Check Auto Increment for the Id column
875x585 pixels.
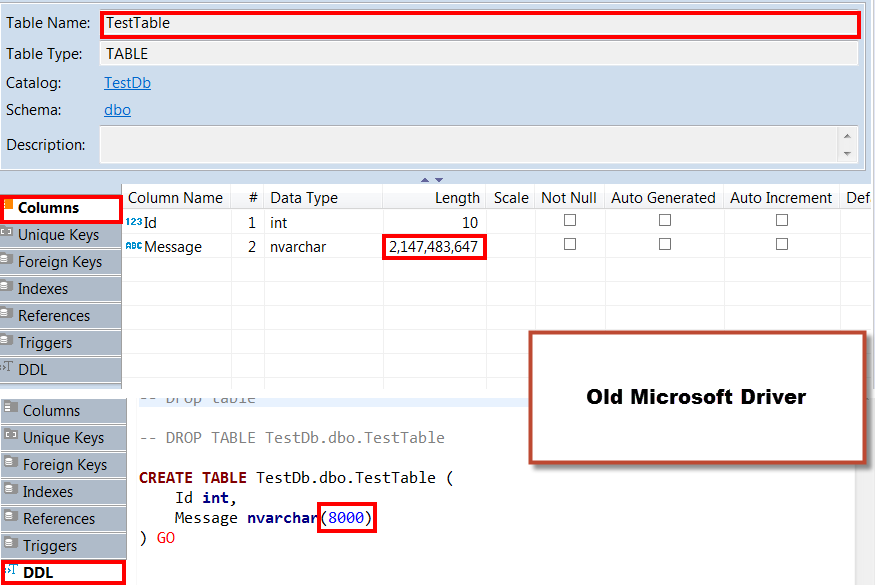pos(781,221)
